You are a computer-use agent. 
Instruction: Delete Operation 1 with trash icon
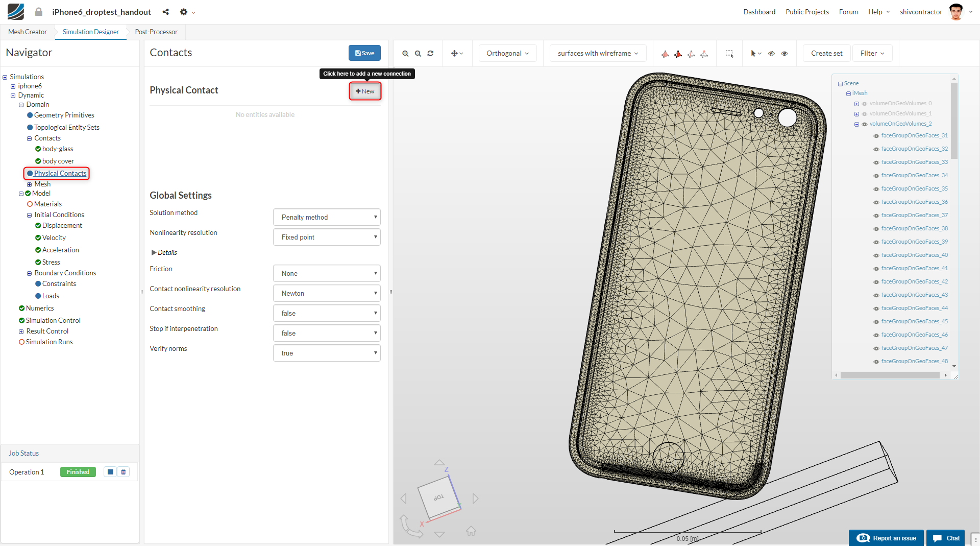tap(124, 472)
